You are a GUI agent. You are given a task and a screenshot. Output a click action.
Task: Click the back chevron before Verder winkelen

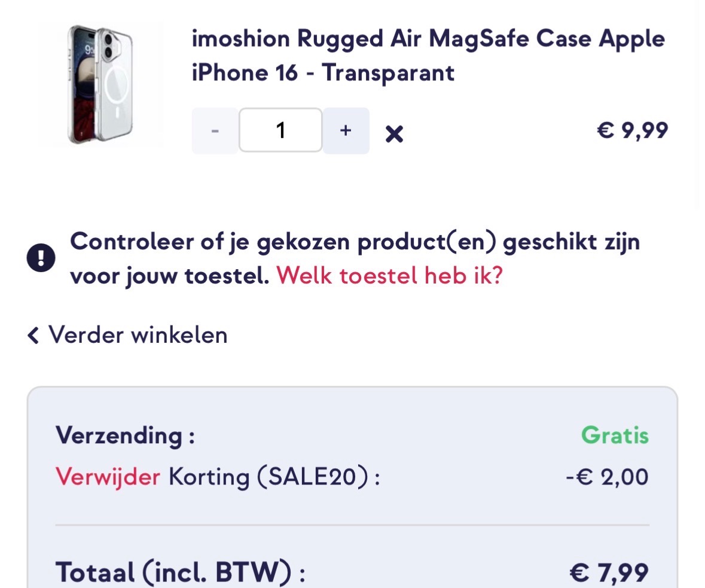33,335
